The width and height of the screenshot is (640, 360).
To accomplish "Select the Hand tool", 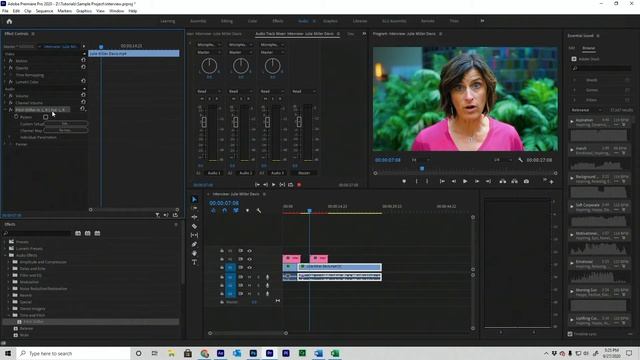I will 194,253.
